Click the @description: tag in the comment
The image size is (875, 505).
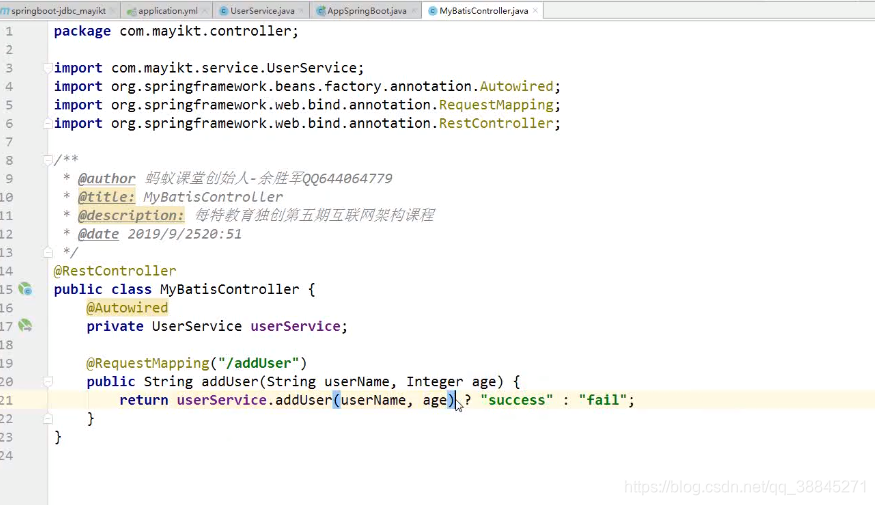pyautogui.click(x=131, y=215)
